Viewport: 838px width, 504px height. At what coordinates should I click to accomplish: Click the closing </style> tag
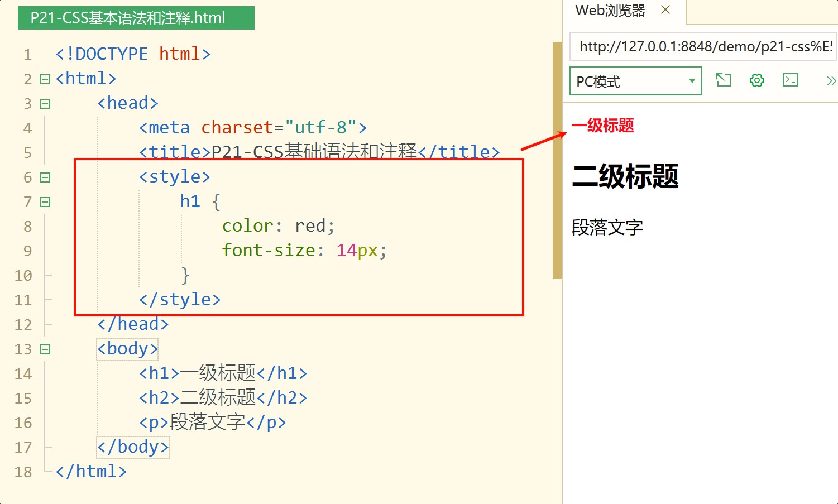(x=180, y=300)
